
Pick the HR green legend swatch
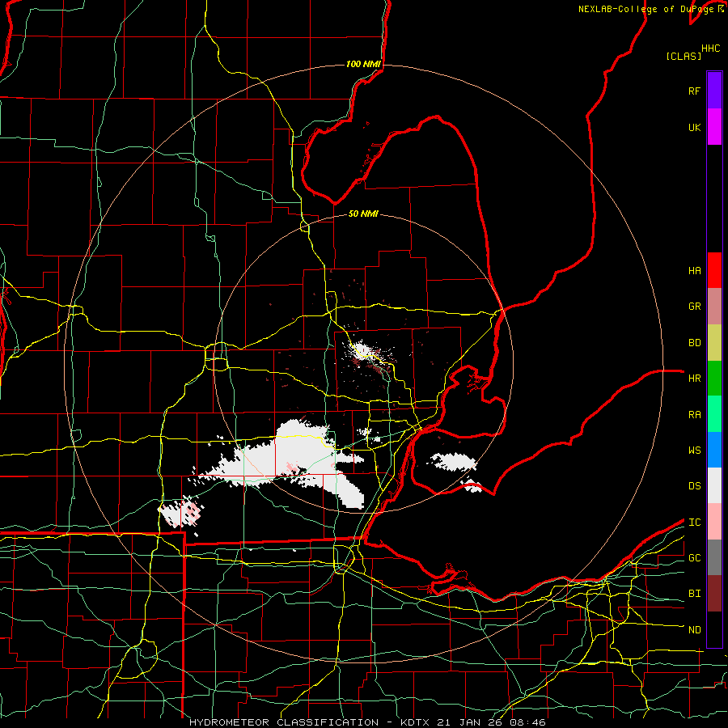click(x=714, y=378)
